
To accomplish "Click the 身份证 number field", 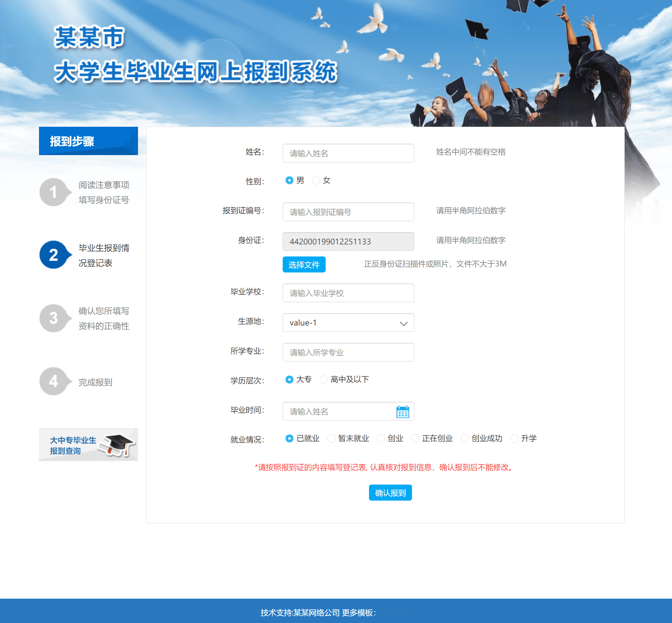I will [348, 241].
